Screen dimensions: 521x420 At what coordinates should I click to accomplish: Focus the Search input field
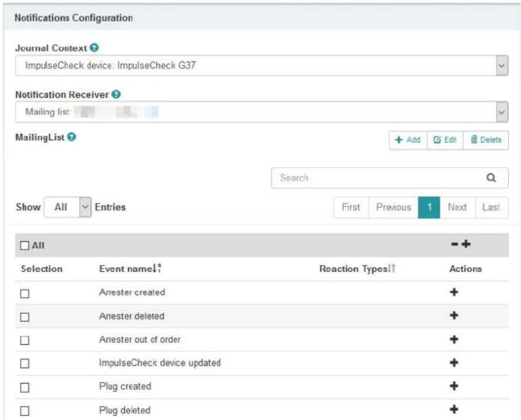[390, 178]
